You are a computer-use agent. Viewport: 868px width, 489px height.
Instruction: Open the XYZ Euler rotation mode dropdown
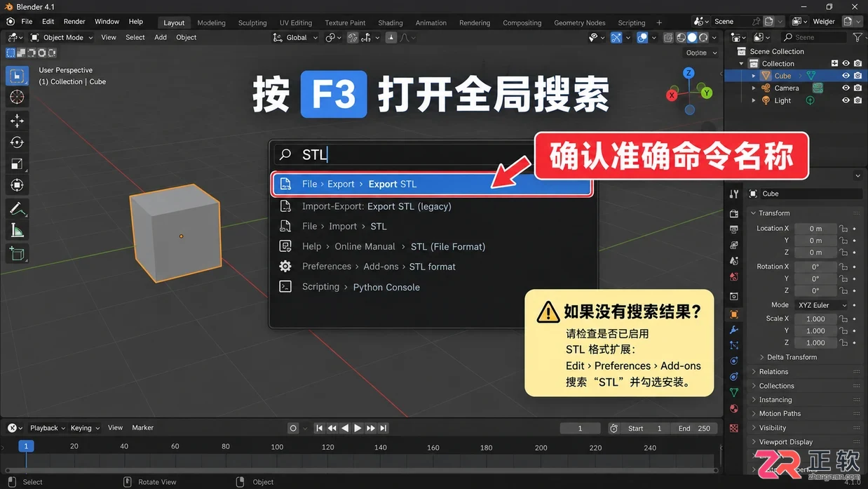(821, 305)
